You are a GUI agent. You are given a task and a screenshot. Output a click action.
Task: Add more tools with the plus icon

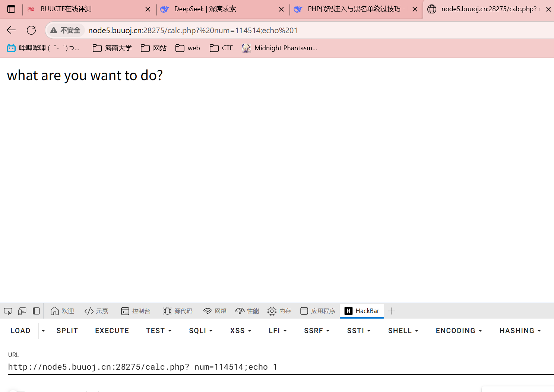[x=392, y=311]
